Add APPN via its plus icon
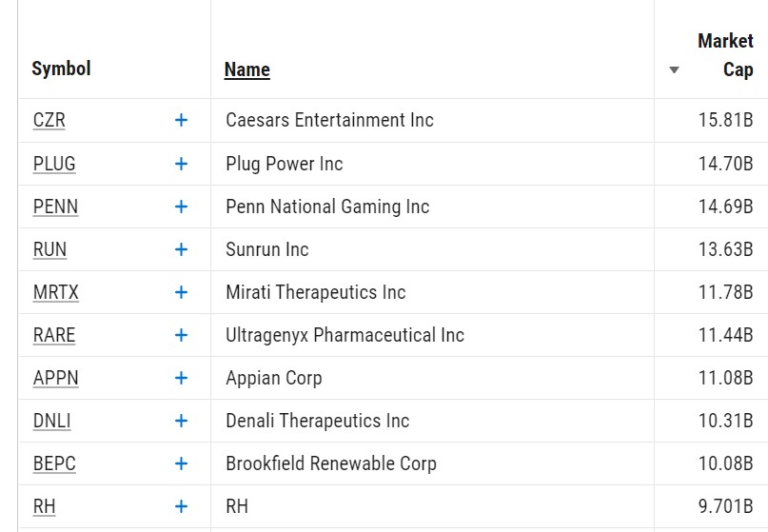Image resolution: width=768 pixels, height=532 pixels. pos(181,378)
